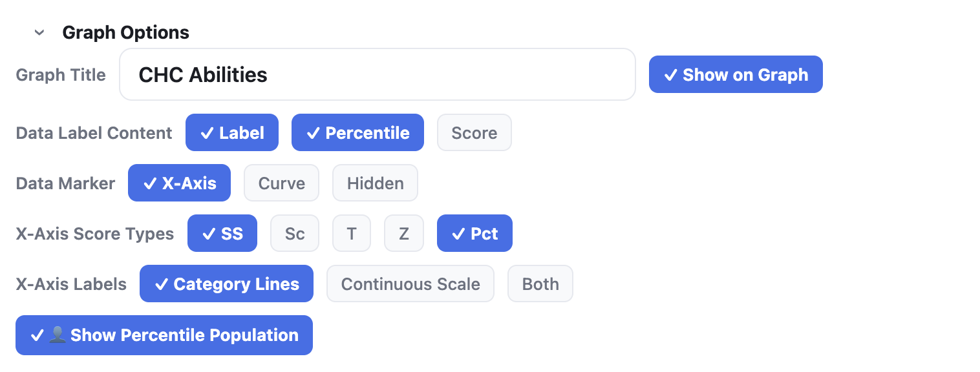Switch X-Axis Labels to Continuous Scale
Screen dimensions: 980x372
[410, 284]
